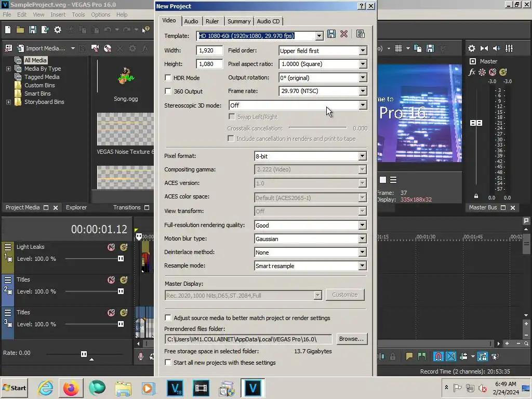
Task: Launch Firefox from the taskbar
Action: (x=71, y=388)
